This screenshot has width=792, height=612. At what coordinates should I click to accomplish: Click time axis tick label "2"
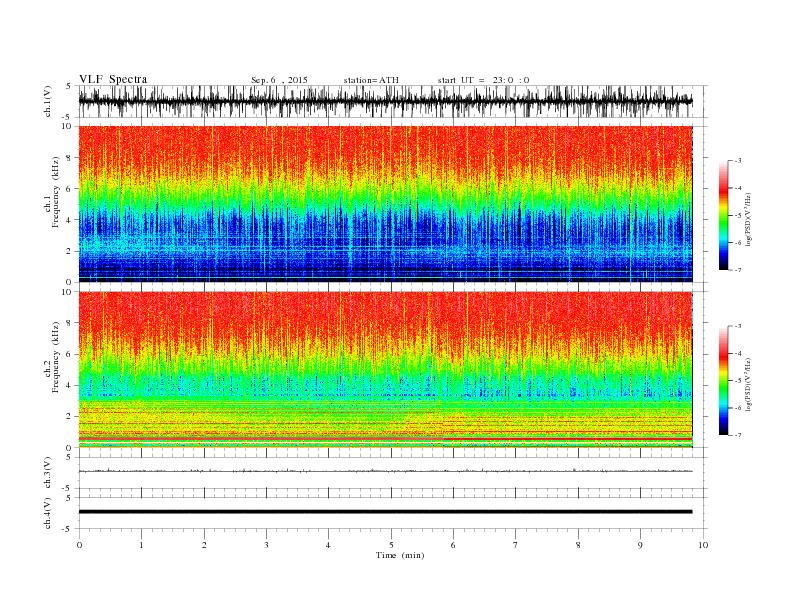[204, 545]
